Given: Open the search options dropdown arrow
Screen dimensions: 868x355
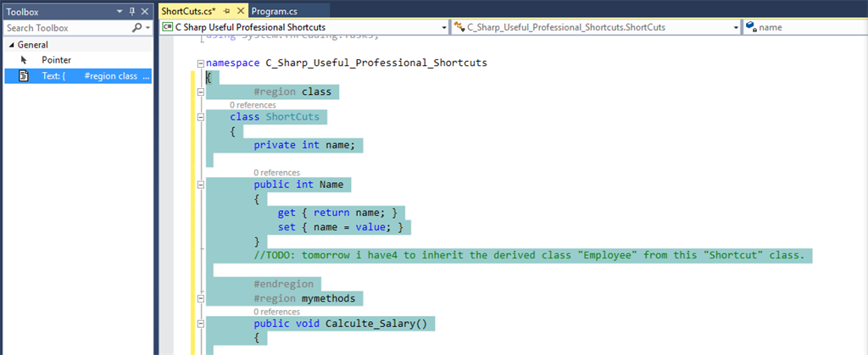Looking at the screenshot, I should [x=147, y=28].
